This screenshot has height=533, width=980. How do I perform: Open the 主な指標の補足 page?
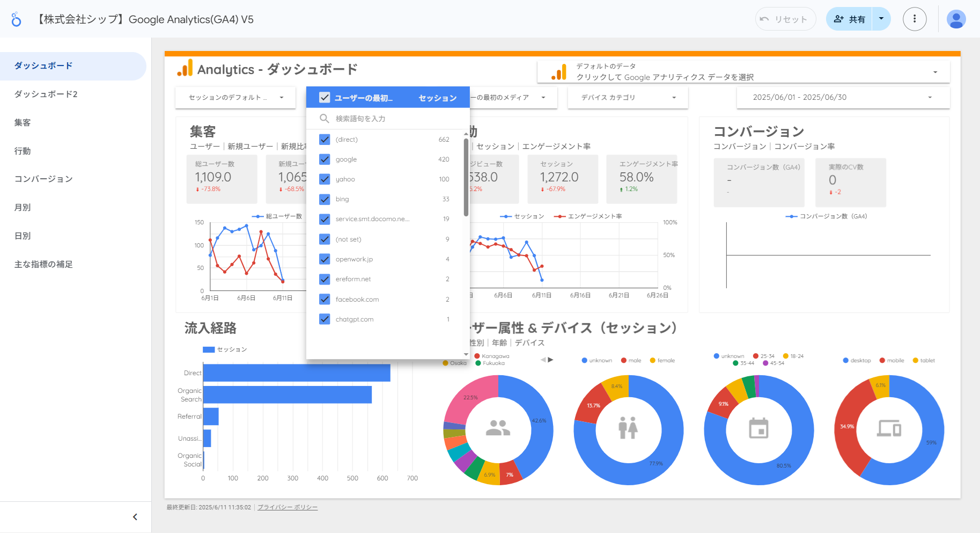(73, 265)
